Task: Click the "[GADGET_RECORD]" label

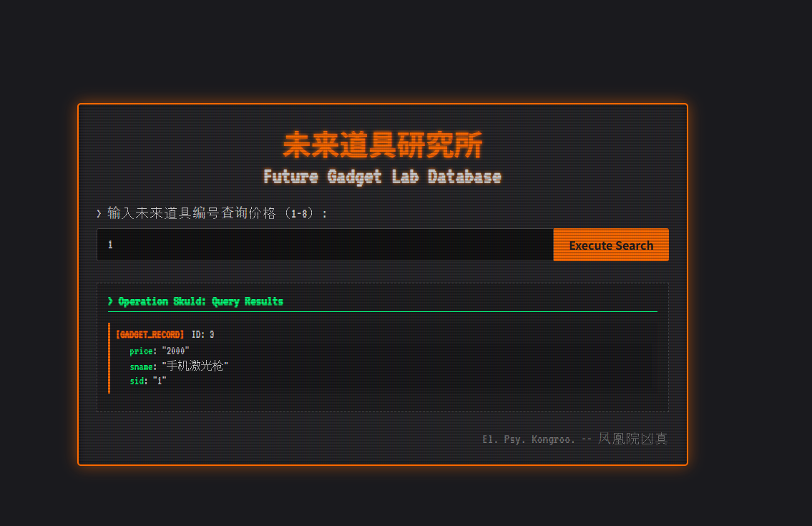Action: tap(150, 335)
